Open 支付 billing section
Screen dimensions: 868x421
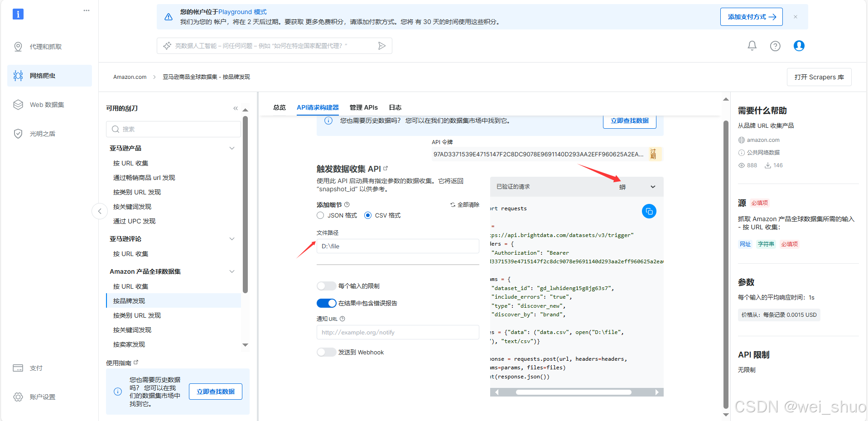[x=50, y=368]
